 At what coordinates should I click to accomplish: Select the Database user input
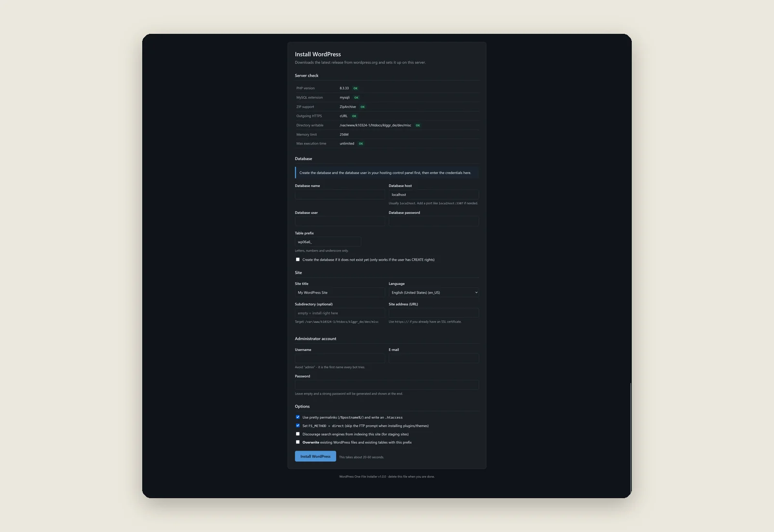(340, 222)
